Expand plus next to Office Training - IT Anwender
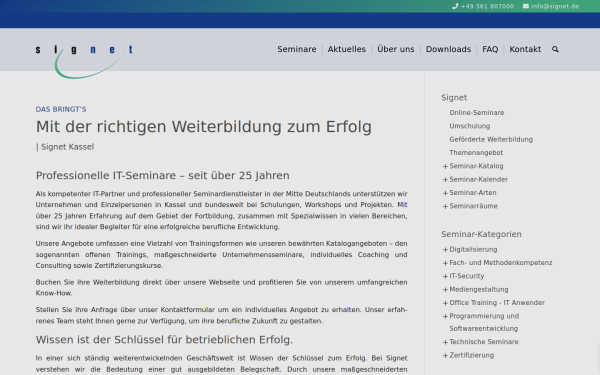Screen dimensions: 600x375 (445, 303)
